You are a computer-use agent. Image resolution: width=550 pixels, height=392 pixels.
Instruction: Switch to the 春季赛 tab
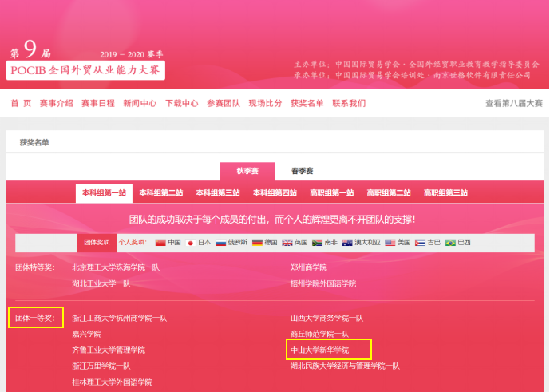[302, 171]
